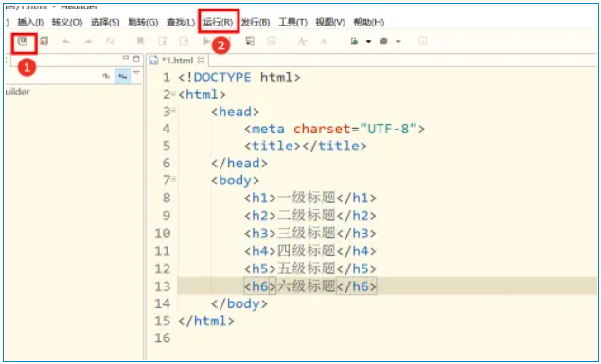601x364 pixels.
Task: Click the opening <body> tag on line 7
Action: point(235,181)
